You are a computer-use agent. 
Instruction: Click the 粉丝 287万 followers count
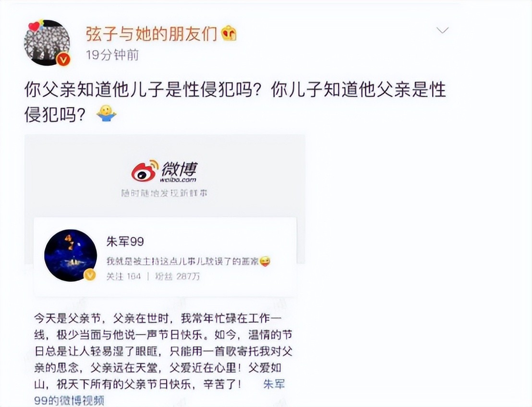pos(178,276)
